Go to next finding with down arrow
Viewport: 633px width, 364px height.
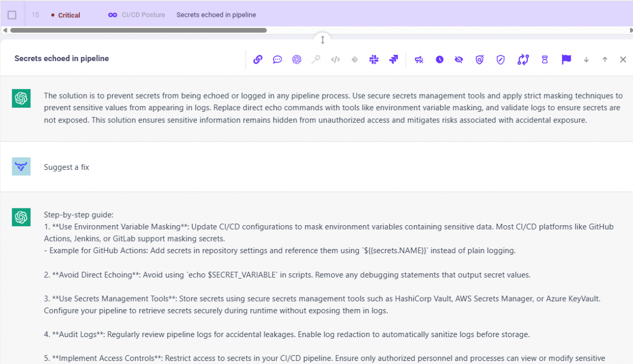tap(586, 60)
